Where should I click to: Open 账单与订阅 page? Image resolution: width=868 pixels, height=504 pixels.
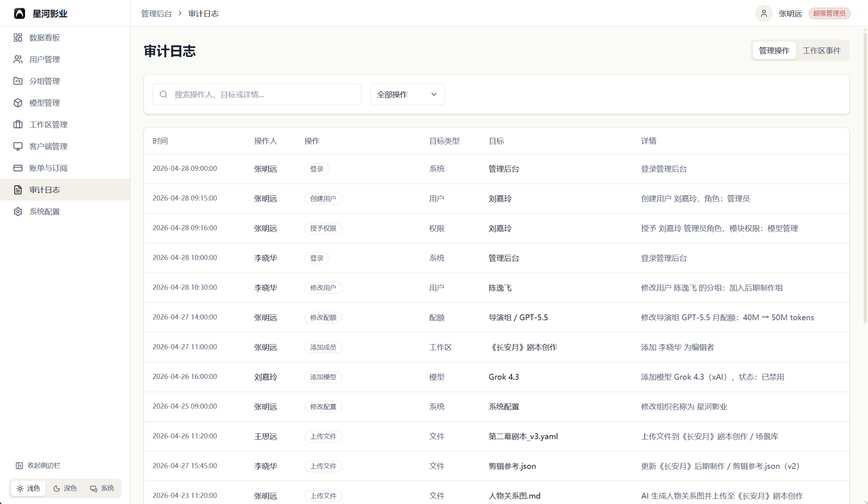tap(65, 168)
